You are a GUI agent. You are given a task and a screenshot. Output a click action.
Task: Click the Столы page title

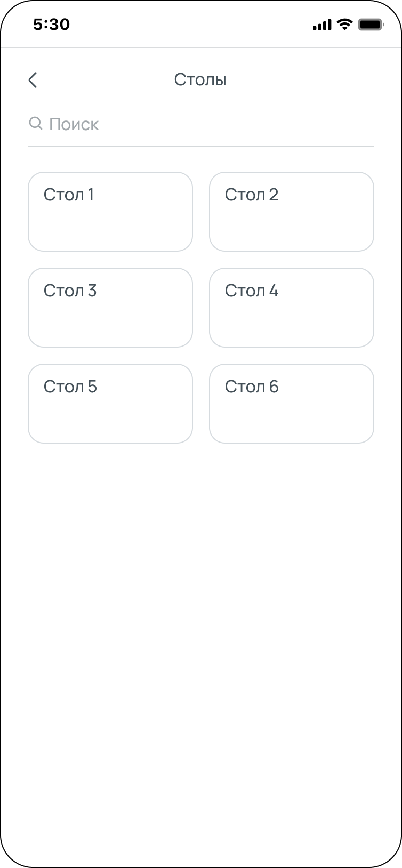point(200,80)
